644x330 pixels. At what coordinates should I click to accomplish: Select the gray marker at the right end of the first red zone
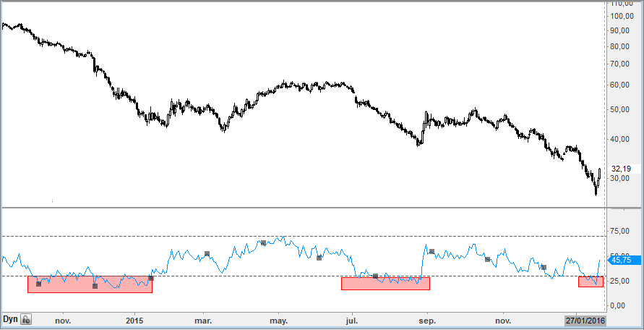tap(151, 279)
